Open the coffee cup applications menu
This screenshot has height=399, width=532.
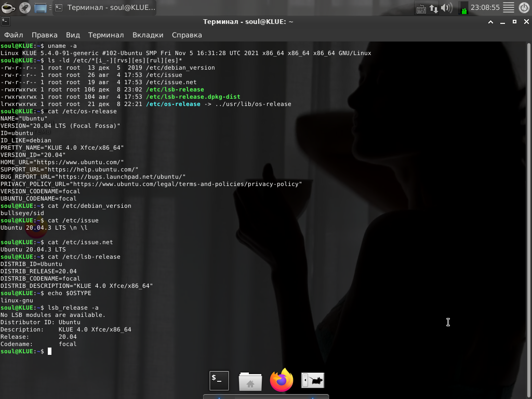(8, 7)
